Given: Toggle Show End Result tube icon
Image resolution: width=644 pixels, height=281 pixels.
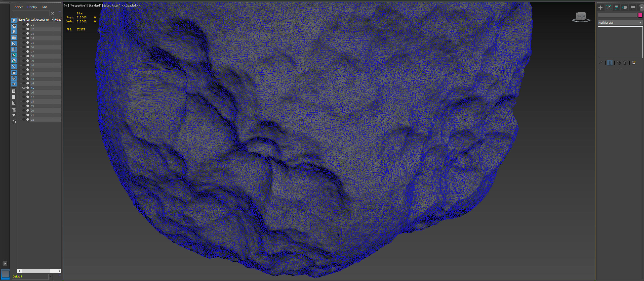Looking at the screenshot, I should pos(610,63).
